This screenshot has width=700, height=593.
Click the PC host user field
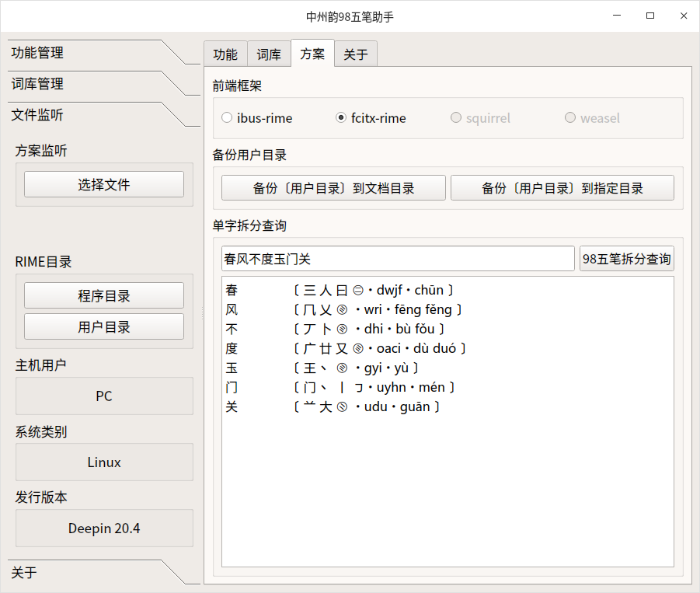point(103,396)
